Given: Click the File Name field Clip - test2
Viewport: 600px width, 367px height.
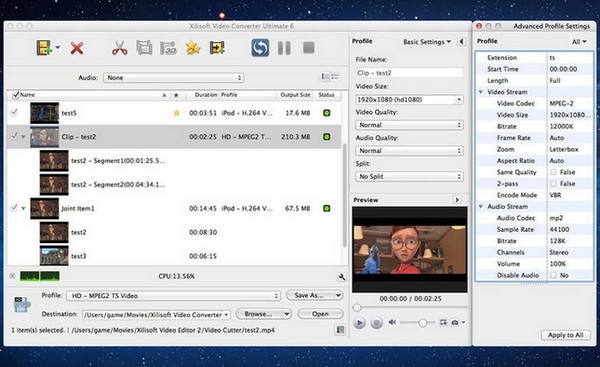Looking at the screenshot, I should point(409,73).
